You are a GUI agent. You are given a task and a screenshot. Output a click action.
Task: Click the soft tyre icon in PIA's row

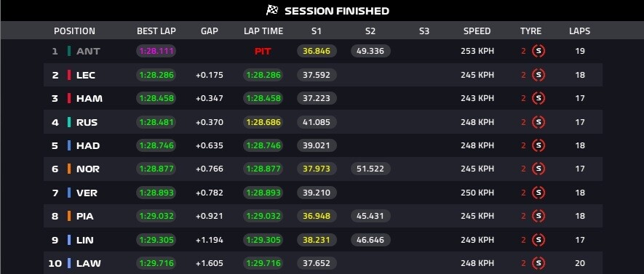tap(538, 216)
